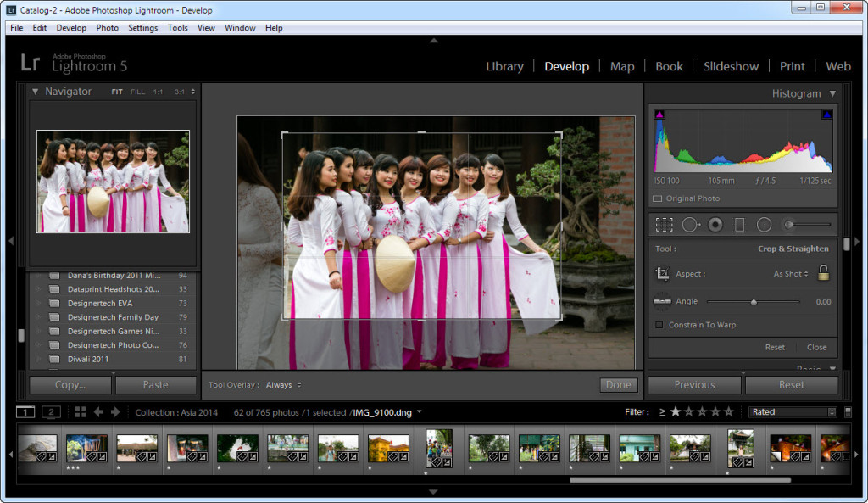Switch to the Library module
The height and width of the screenshot is (503, 868).
click(504, 66)
